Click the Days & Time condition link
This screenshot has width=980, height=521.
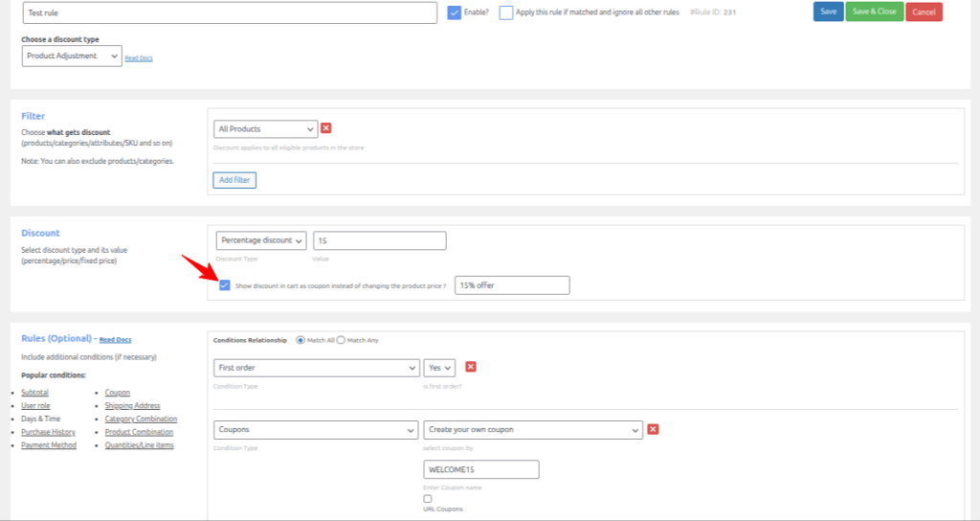[40, 419]
